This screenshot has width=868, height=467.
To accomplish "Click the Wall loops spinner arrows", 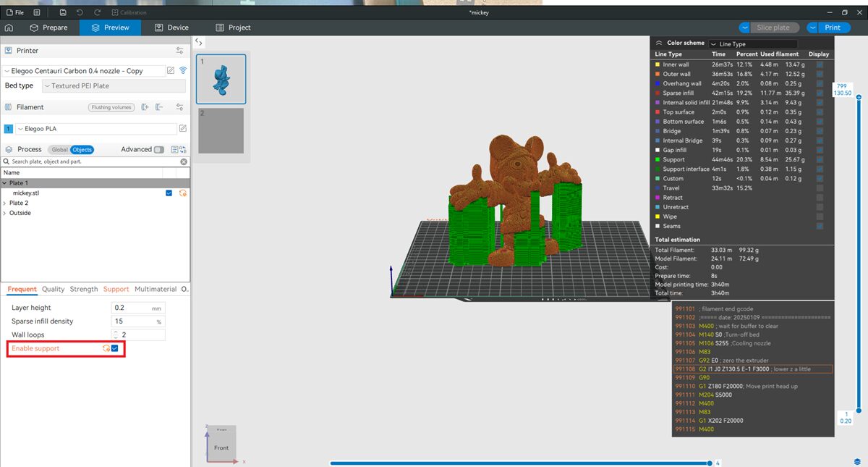I will 116,335.
